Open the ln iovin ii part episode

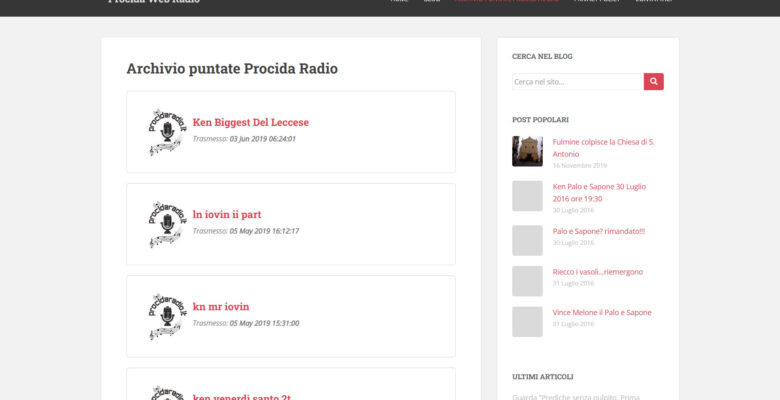tap(227, 215)
